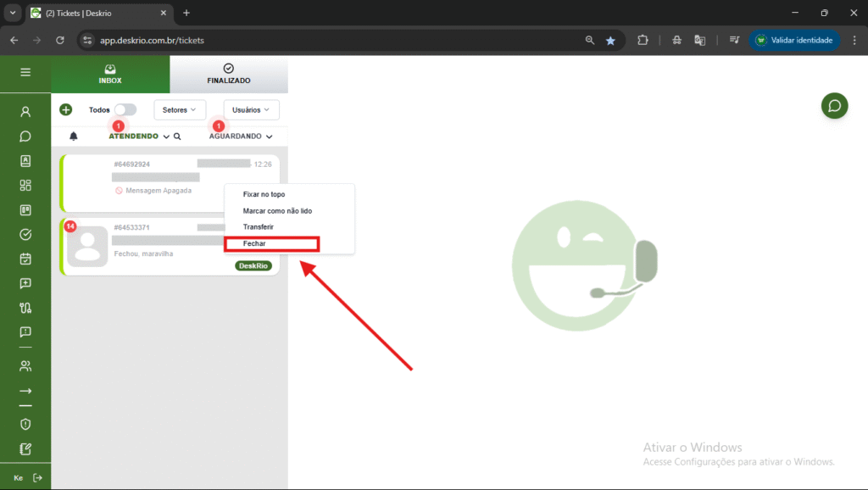Click the 12:26 timestamp on first ticket

pyautogui.click(x=263, y=164)
